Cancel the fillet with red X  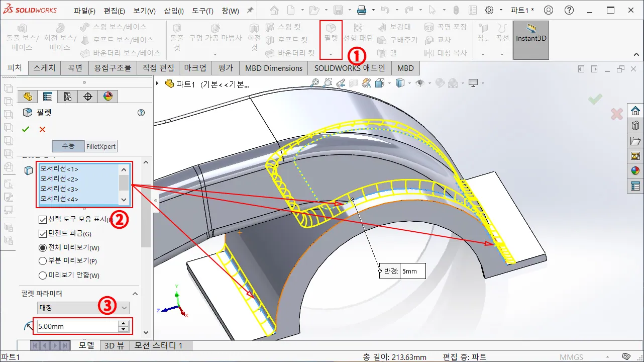(x=42, y=129)
